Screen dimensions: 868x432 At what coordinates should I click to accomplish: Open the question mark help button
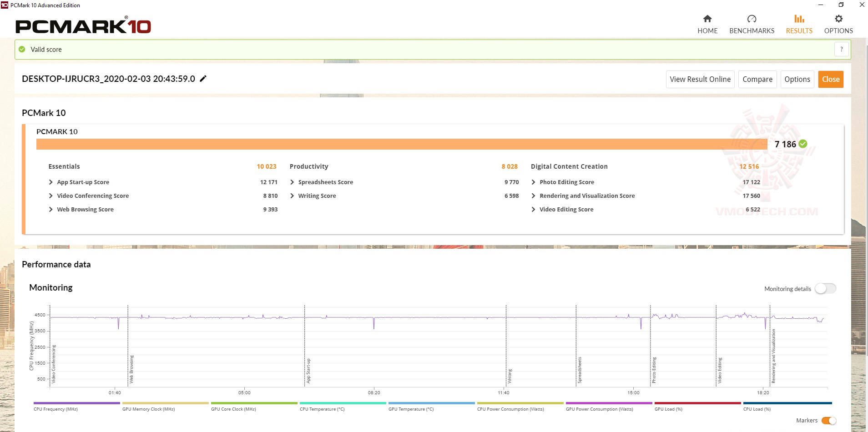[842, 49]
